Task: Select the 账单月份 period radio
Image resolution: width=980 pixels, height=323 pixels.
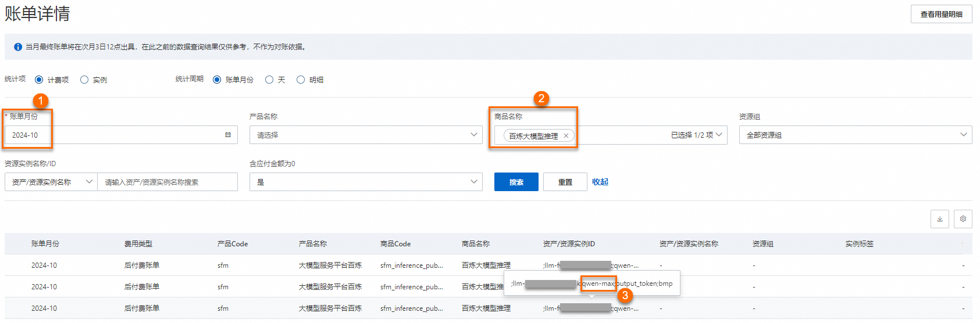Action: tap(217, 80)
